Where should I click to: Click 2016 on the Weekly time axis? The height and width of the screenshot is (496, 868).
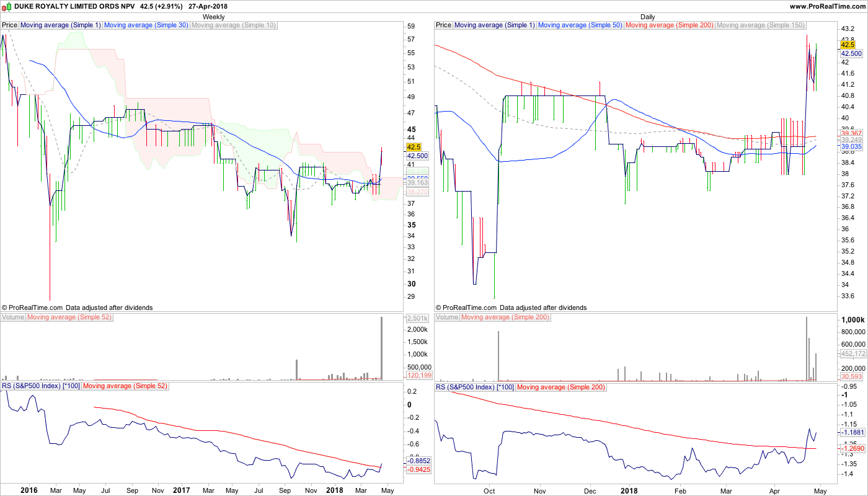pyautogui.click(x=29, y=490)
